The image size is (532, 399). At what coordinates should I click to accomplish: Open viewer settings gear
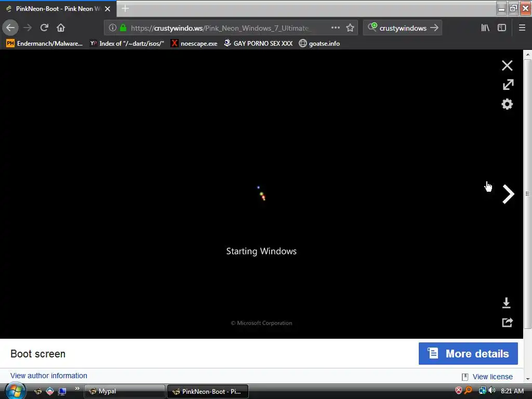point(507,104)
